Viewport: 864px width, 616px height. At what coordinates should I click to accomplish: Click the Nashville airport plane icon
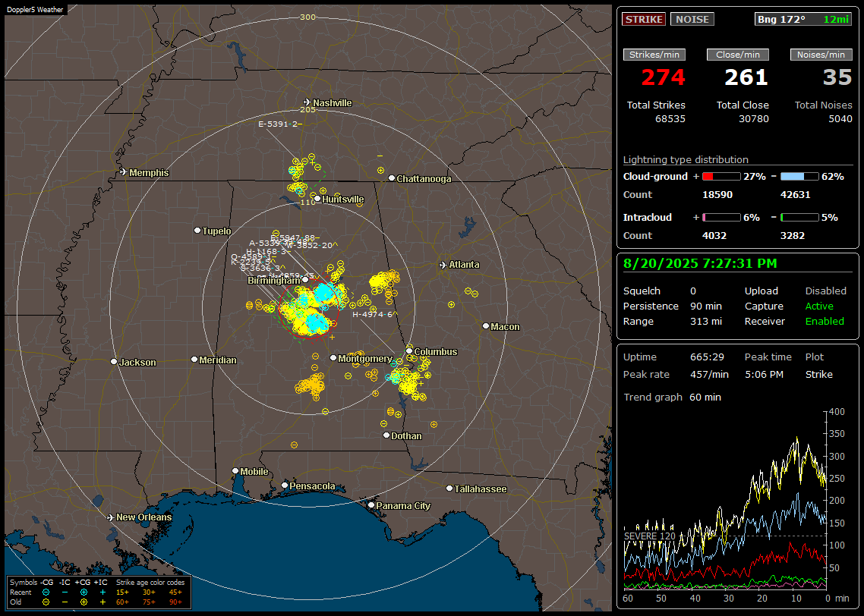(x=307, y=102)
